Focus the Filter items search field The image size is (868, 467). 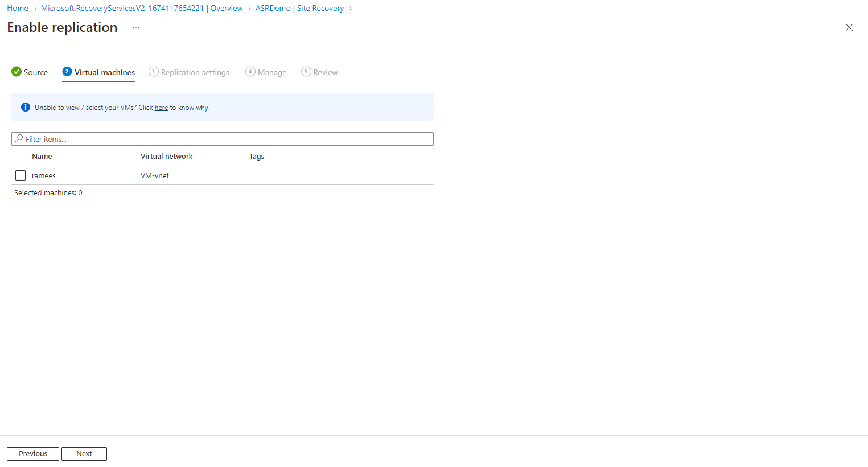(x=223, y=139)
